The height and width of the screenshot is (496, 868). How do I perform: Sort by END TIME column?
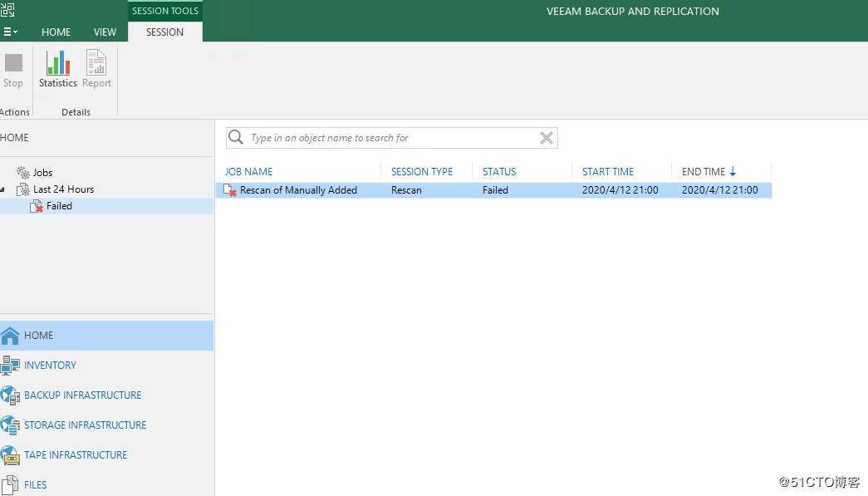pyautogui.click(x=703, y=172)
